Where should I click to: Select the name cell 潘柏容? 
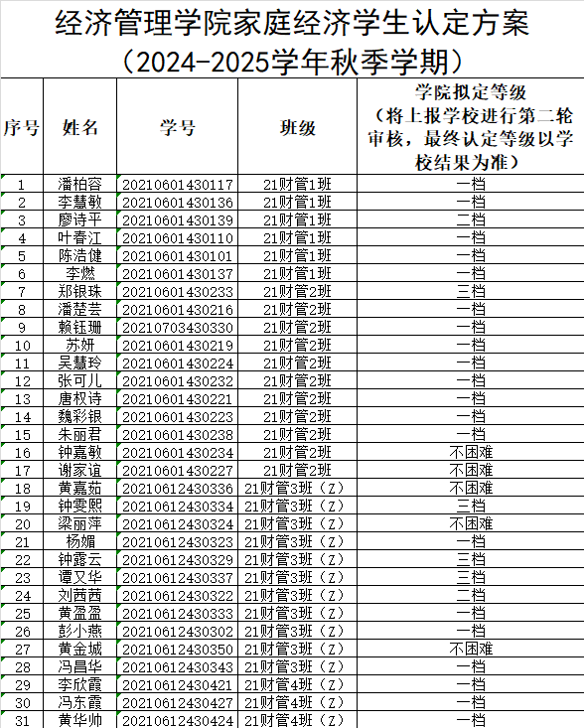(79, 184)
